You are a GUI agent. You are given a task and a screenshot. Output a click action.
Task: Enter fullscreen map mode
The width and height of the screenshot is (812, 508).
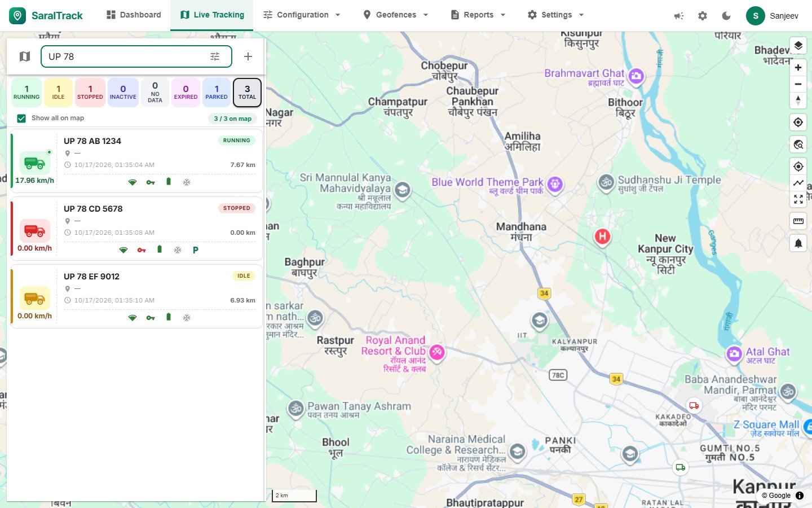(798, 199)
